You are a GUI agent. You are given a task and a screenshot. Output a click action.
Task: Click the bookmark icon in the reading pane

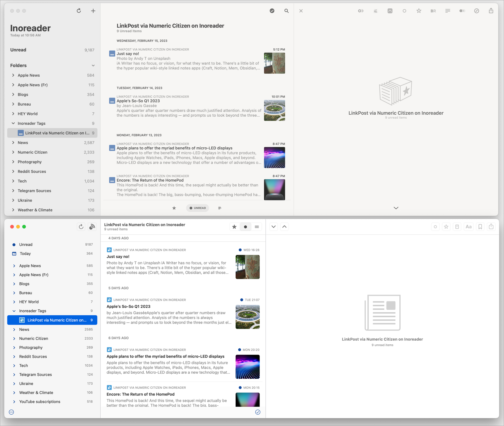(480, 226)
